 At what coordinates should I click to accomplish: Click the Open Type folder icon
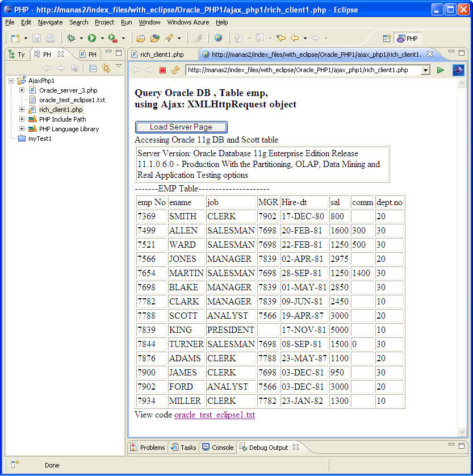coord(155,38)
